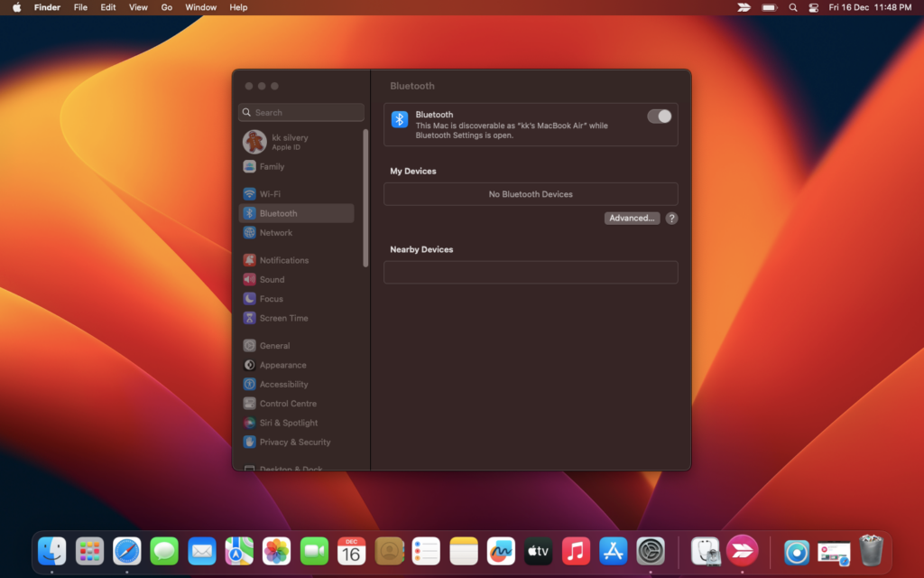The image size is (924, 578).
Task: Open Finder from the Dock
Action: (51, 552)
